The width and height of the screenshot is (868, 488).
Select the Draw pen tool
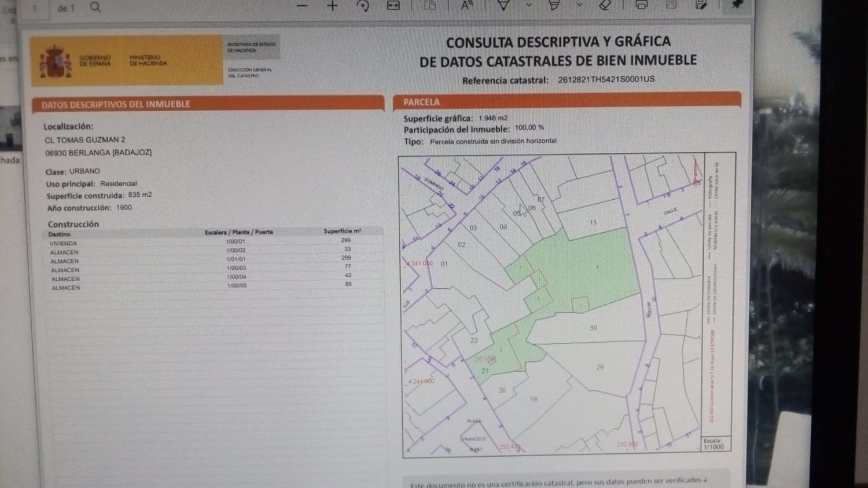coord(503,6)
